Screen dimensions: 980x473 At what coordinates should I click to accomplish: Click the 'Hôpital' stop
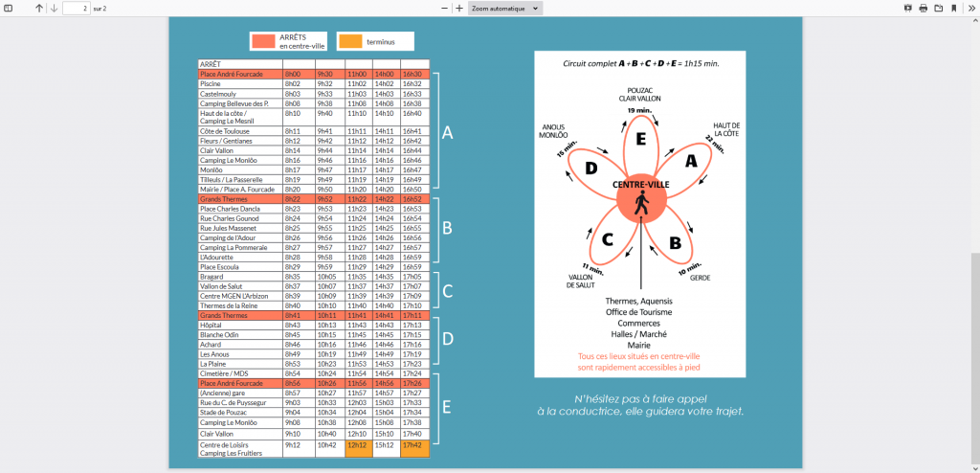(x=211, y=326)
